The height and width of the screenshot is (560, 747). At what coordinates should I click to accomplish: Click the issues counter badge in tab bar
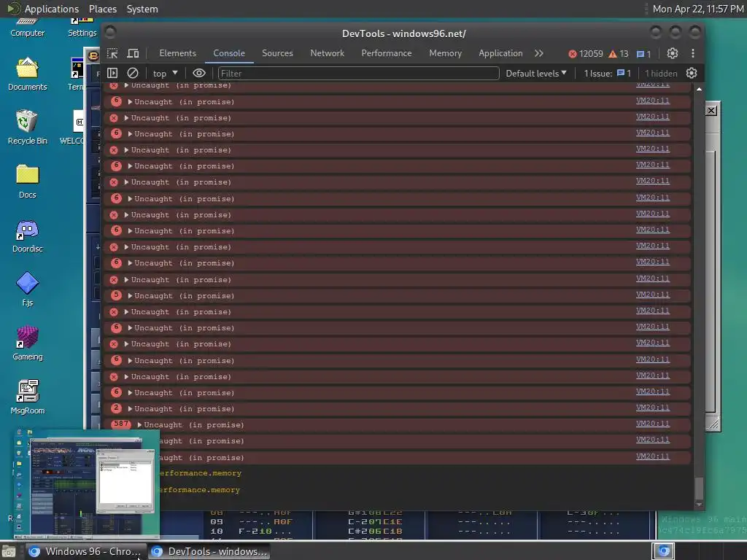point(643,54)
